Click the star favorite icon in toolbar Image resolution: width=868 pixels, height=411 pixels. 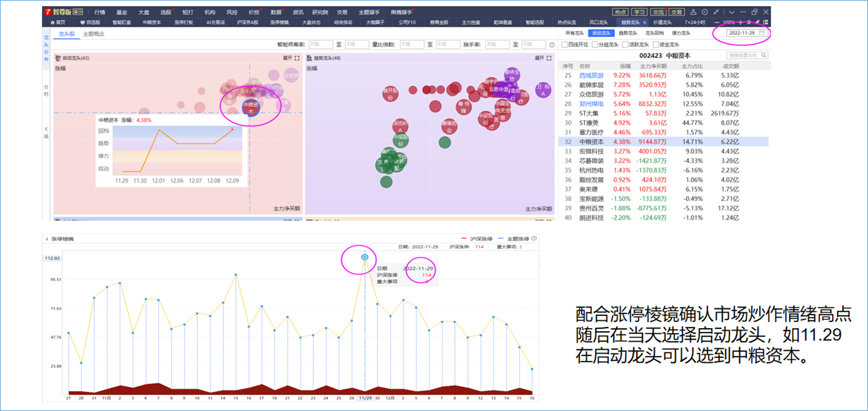748,23
